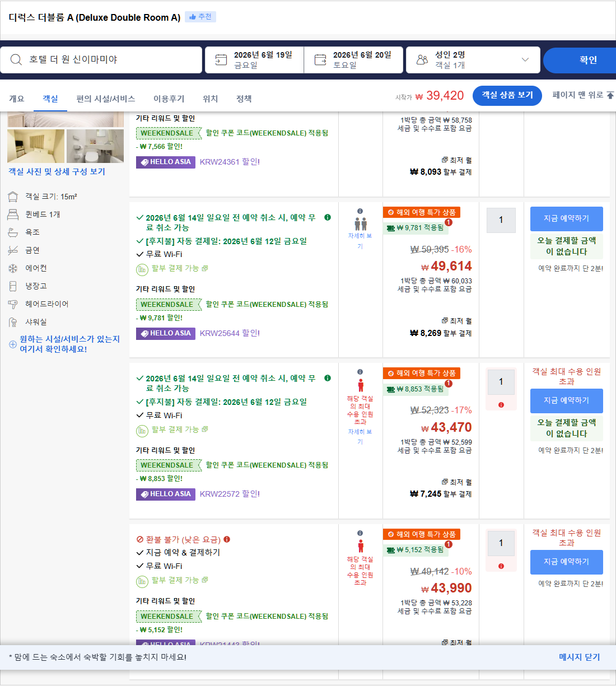Click ₩9,781 적용됨 coupon badge

point(416,228)
